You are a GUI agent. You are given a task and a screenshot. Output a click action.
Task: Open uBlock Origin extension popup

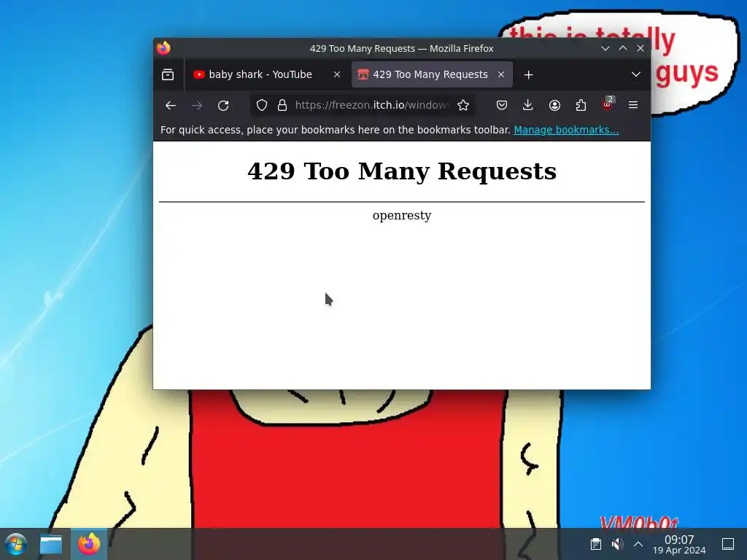pos(608,105)
